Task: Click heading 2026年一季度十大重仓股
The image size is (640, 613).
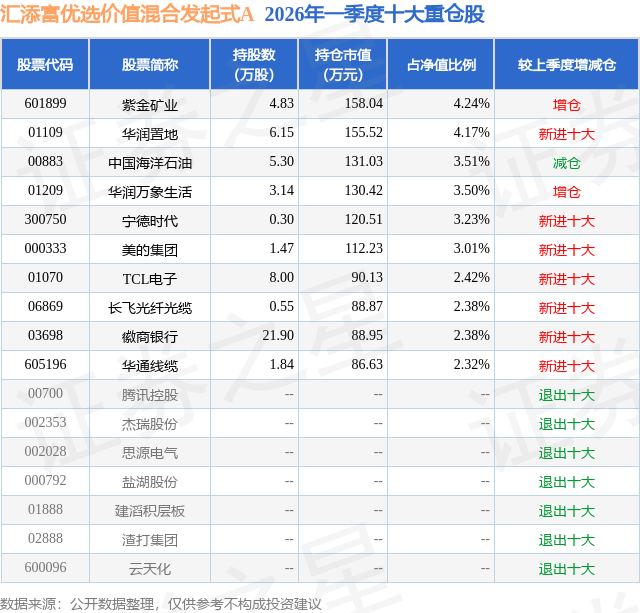Action: click(x=374, y=14)
